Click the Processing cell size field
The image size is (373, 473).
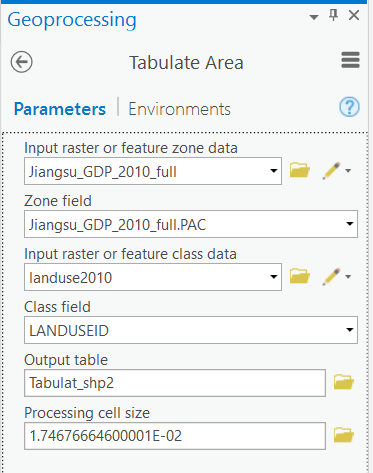coord(175,436)
